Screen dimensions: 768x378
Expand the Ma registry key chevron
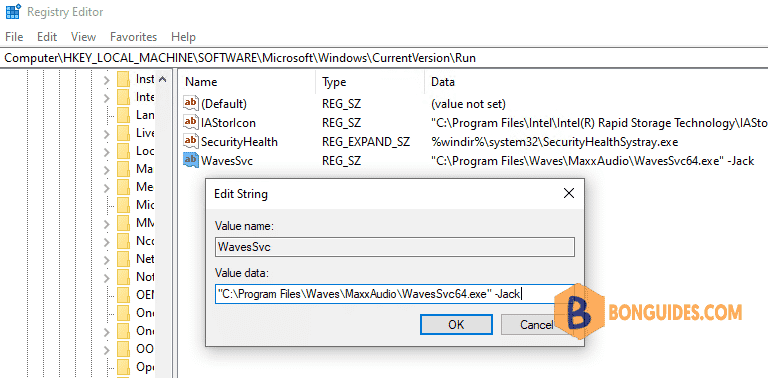(x=106, y=169)
